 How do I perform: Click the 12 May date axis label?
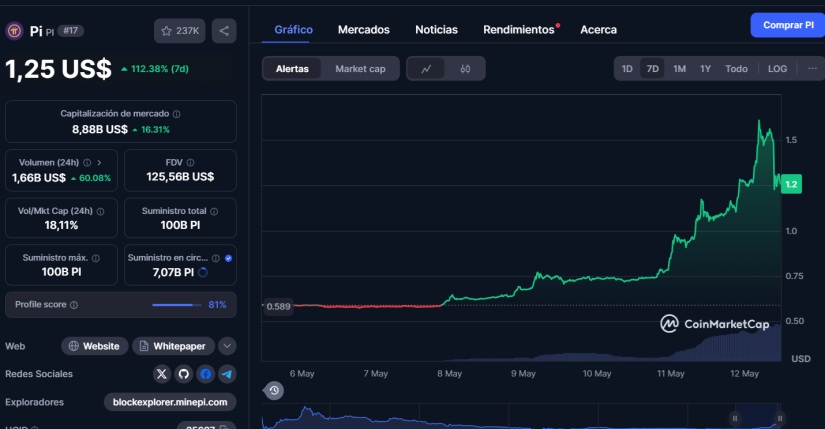click(x=744, y=374)
